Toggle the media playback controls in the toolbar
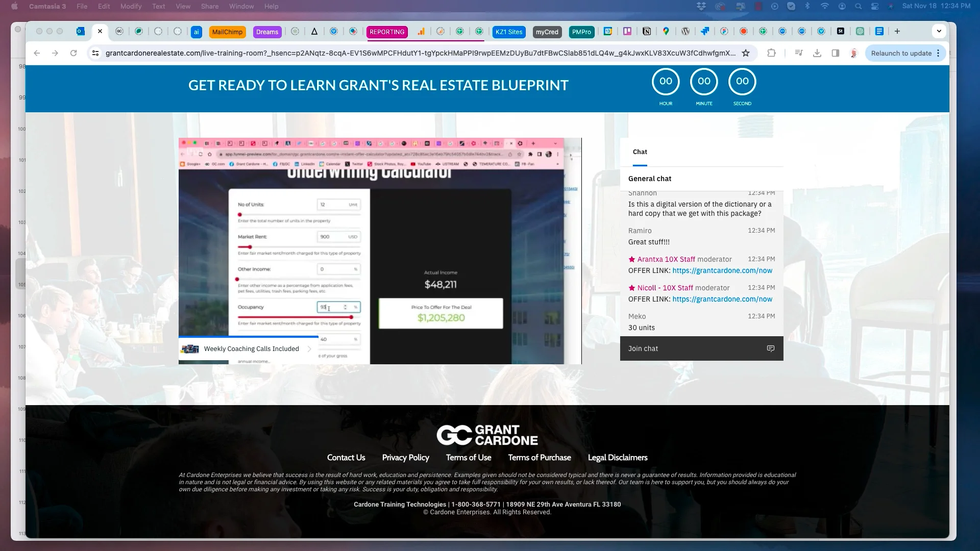This screenshot has height=551, width=980. [799, 53]
